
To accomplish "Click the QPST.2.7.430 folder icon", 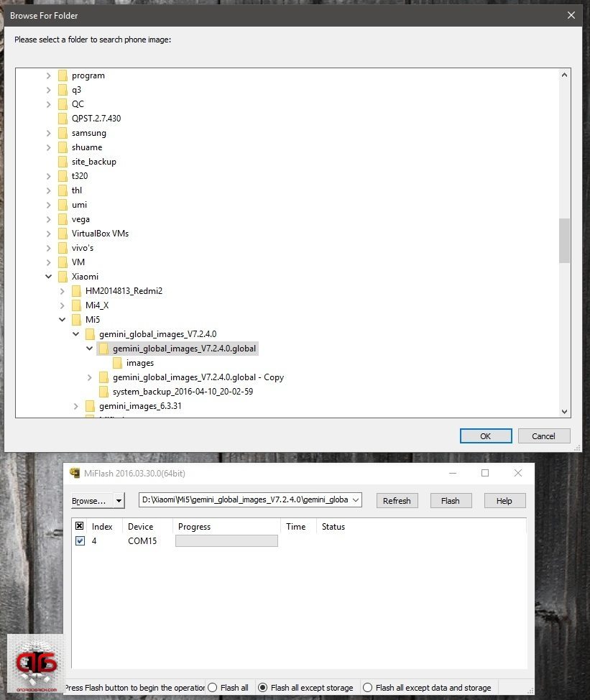I will click(63, 119).
